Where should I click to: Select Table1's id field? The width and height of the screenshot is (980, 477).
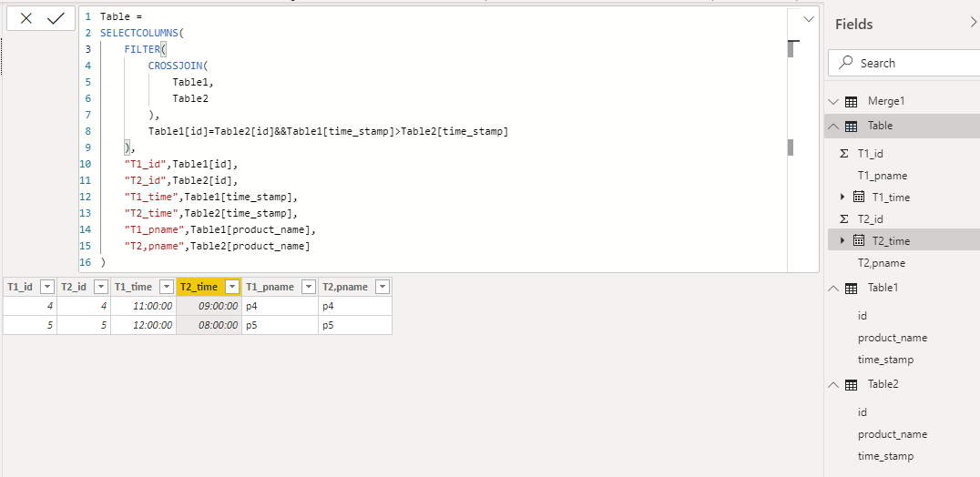pyautogui.click(x=863, y=316)
